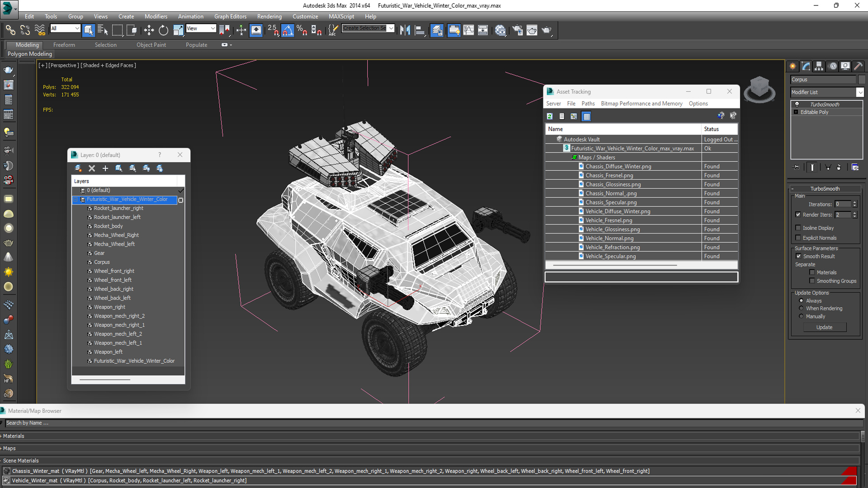The width and height of the screenshot is (868, 488).
Task: Click the Update button
Action: [x=824, y=327]
